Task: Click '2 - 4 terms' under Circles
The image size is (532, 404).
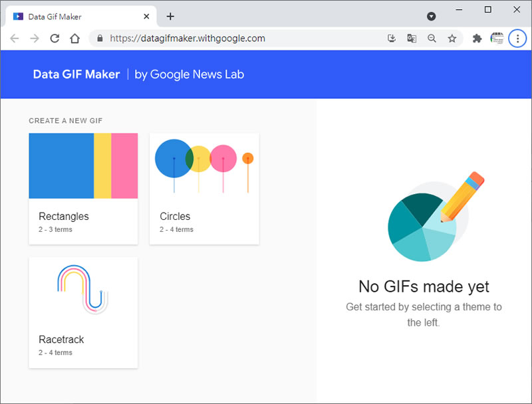Action: [176, 229]
